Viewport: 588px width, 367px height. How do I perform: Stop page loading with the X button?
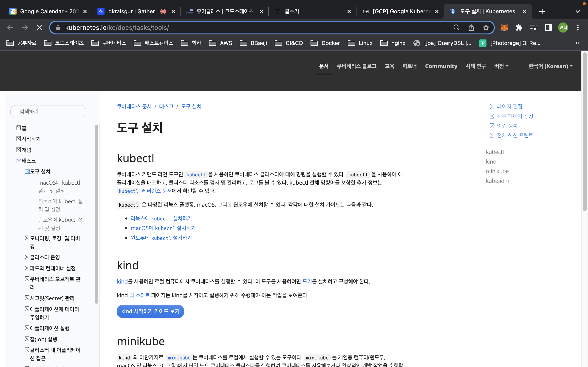[x=39, y=28]
